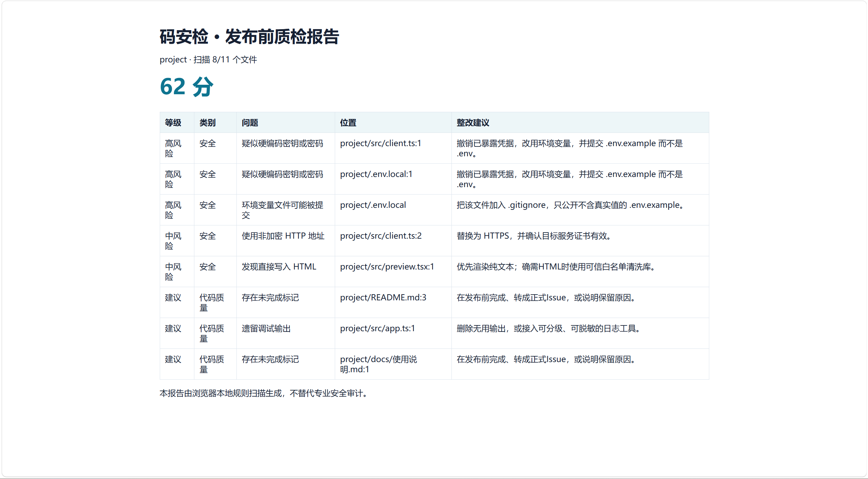Select the subtitle 'project · 扫描 8/11 个文件'
The width and height of the screenshot is (868, 479).
click(208, 60)
